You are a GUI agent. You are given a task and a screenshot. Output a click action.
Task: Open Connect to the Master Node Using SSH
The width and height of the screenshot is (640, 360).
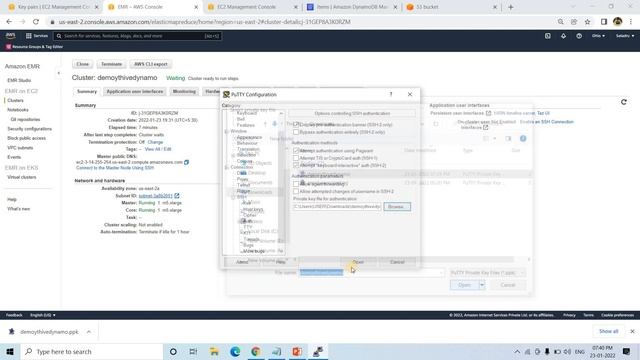(x=115, y=168)
